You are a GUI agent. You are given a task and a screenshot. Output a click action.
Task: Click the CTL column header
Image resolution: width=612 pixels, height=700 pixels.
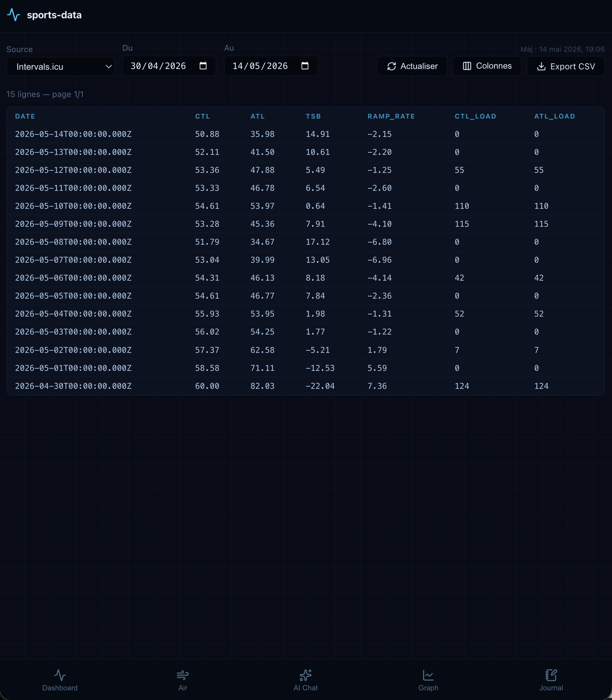(203, 116)
